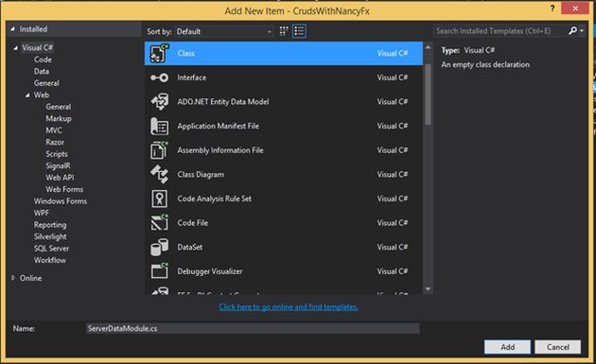Open the Sort by Default dropdown
The height and width of the screenshot is (364, 596).
(224, 31)
